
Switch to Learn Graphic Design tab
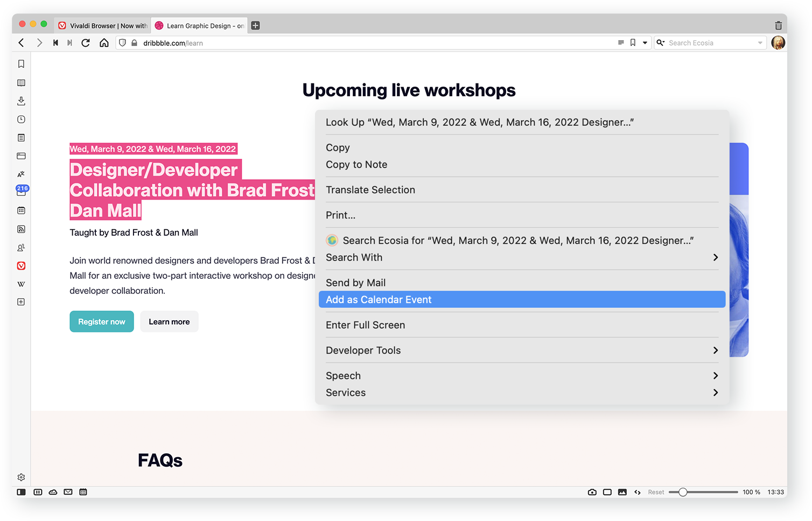[199, 26]
